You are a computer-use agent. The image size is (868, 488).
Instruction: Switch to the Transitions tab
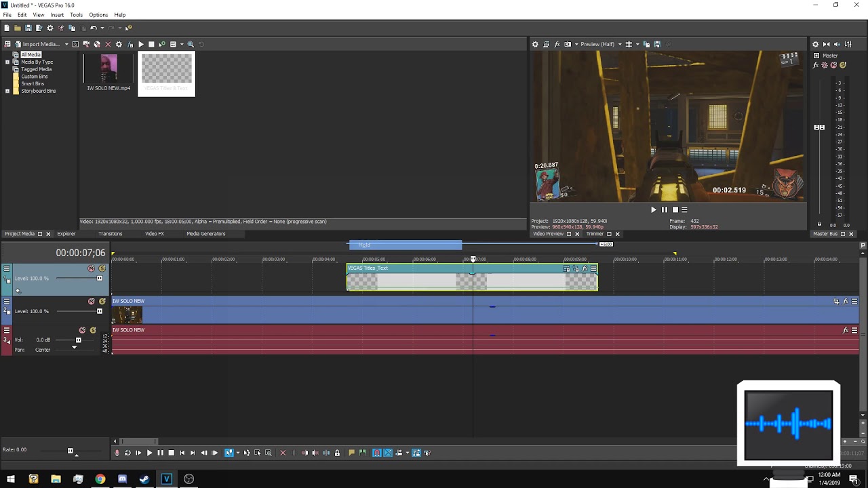(110, 234)
